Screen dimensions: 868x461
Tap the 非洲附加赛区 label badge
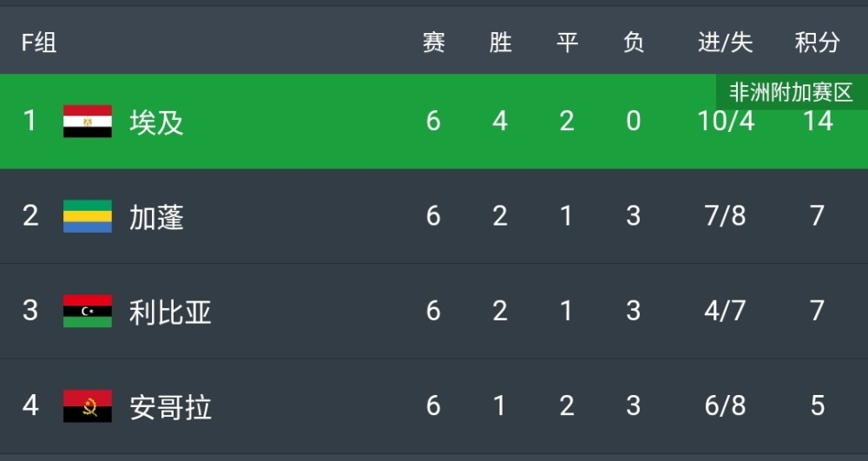(x=792, y=92)
